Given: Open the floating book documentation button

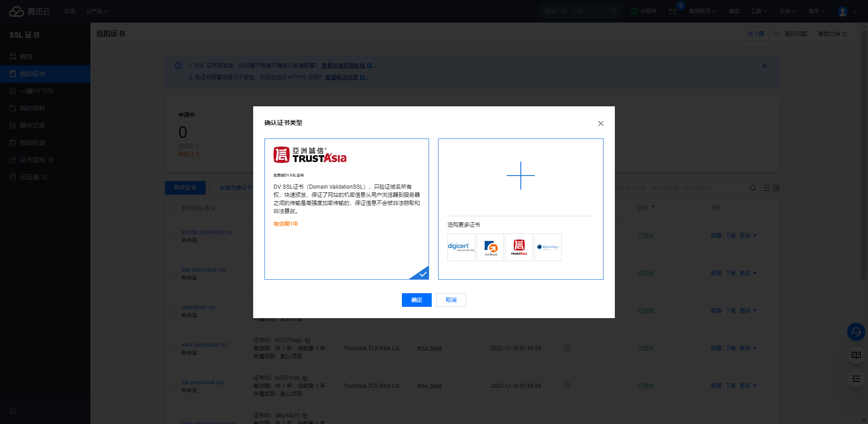Looking at the screenshot, I should pos(856,355).
